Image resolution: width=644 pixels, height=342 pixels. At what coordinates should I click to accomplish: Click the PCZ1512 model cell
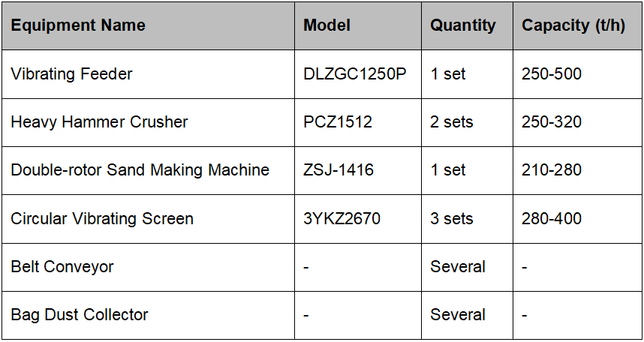point(338,122)
